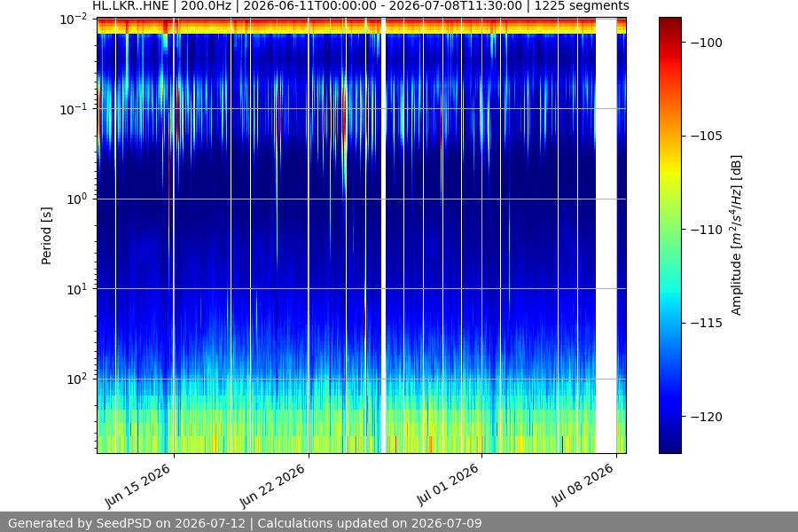
Task: Click the 10^0 period tick label
Action: pyautogui.click(x=77, y=199)
